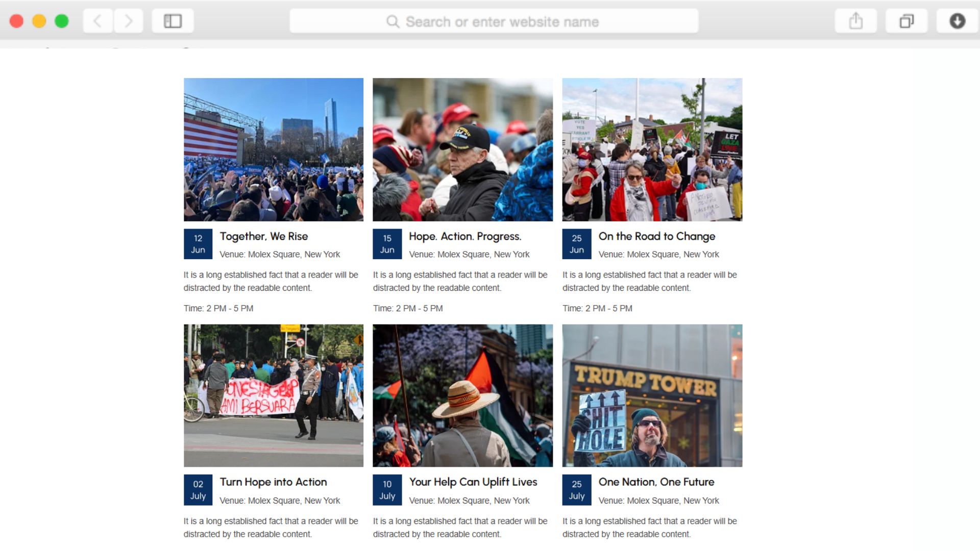This screenshot has width=980, height=551.
Task: Open the Hope. Action. Progress. event link
Action: [x=464, y=236]
